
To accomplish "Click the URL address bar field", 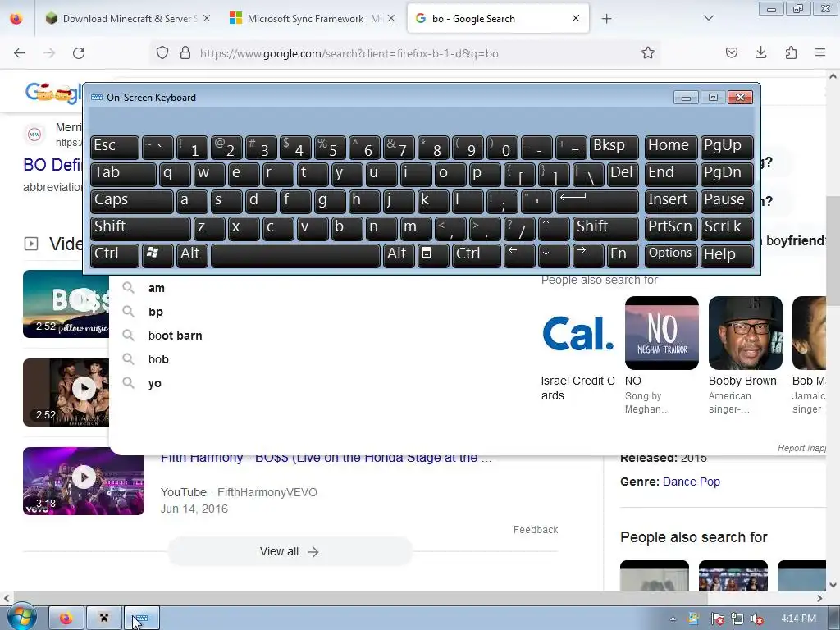I will [x=405, y=53].
